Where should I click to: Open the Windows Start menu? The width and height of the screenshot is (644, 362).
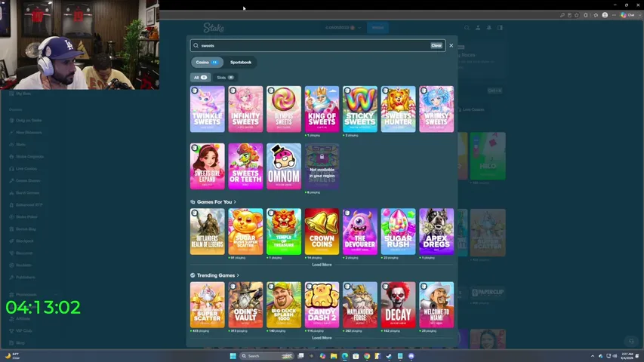pos(233,356)
